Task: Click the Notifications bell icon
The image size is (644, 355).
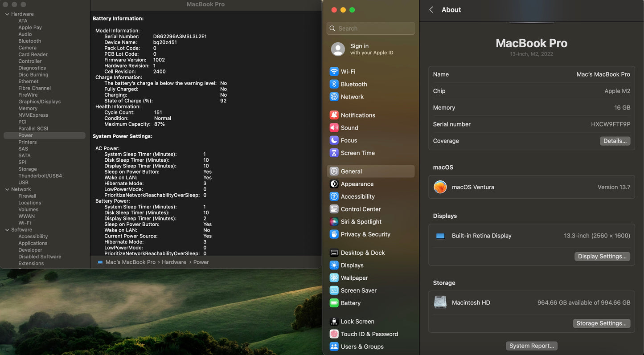Action: tap(334, 115)
